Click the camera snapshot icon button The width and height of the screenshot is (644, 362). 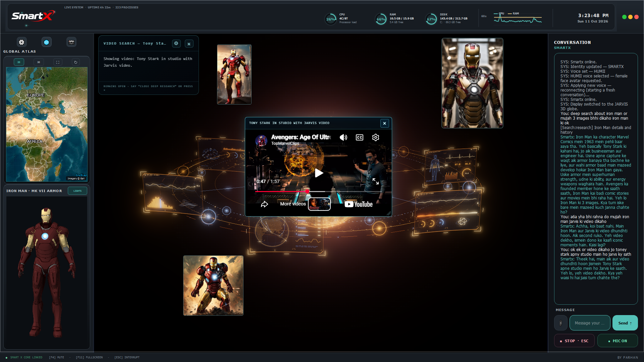tap(71, 42)
